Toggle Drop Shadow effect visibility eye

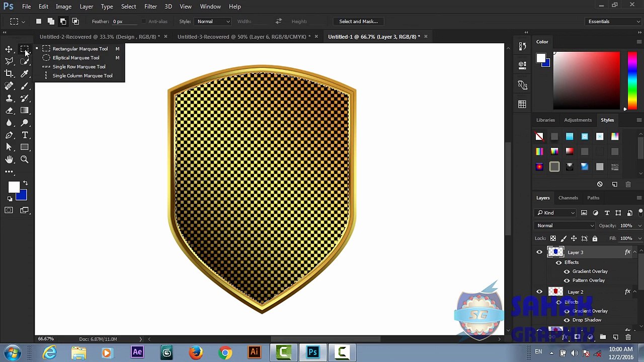(567, 320)
